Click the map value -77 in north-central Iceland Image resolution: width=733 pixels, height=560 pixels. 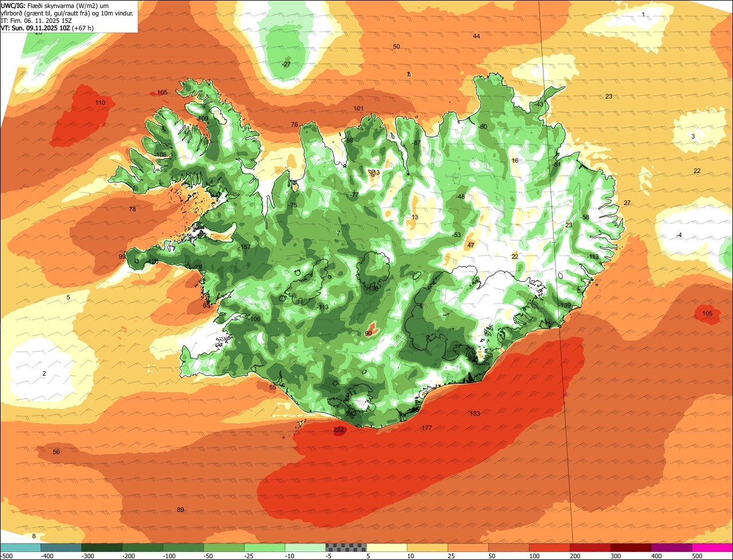[354, 195]
